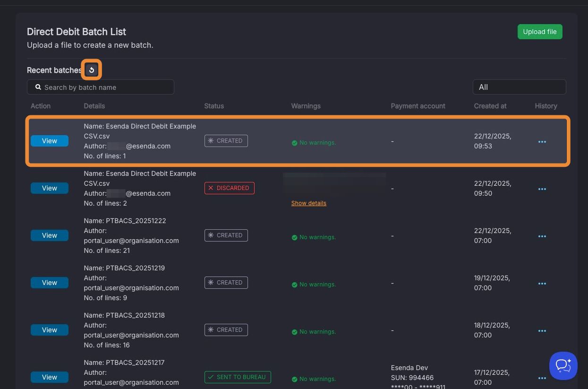Click the '22/12/2025, 09:50' date cell
Viewport: 588px width, 389px height.
click(493, 188)
